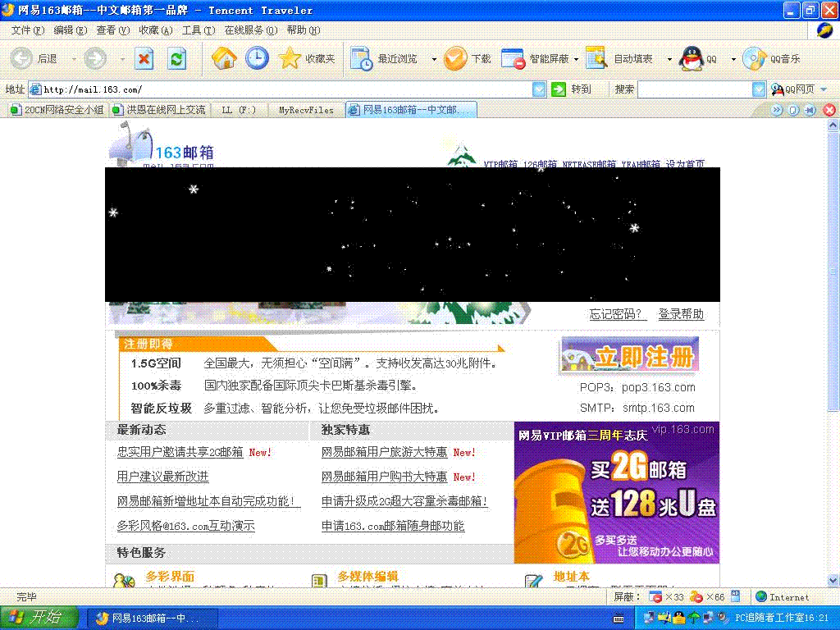The image size is (840, 630).
Task: Click inside the 搜索 search box
Action: point(695,89)
